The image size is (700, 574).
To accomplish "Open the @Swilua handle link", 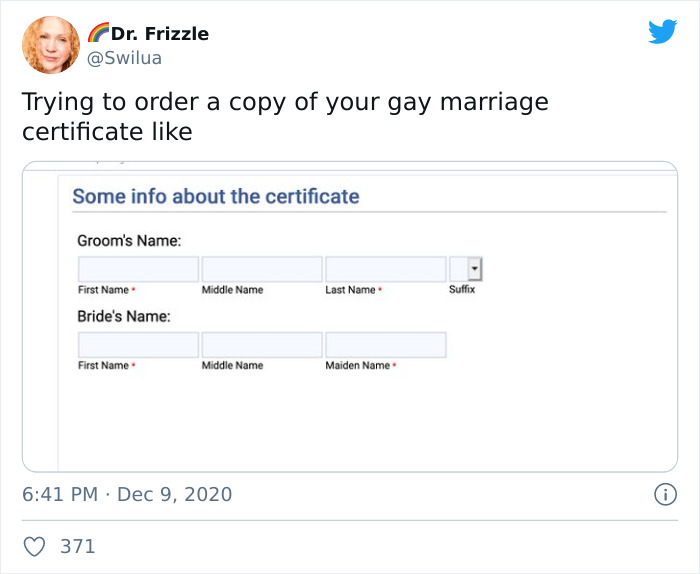I will point(124,58).
